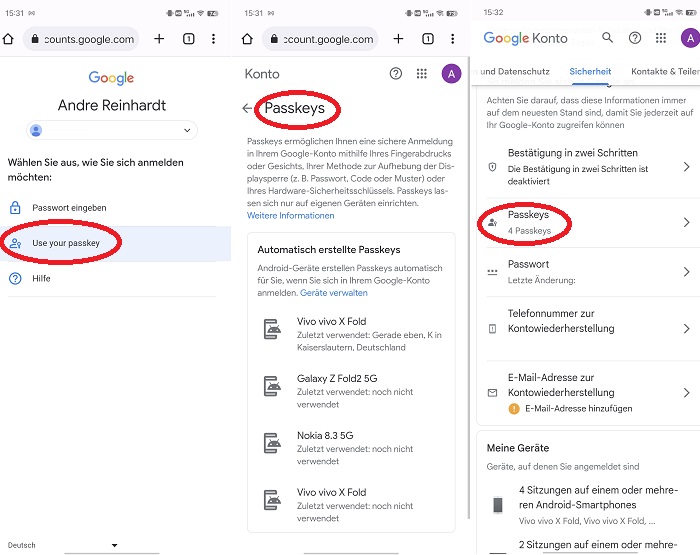Switch to und Datenschutz tab
700x555 pixels.
click(515, 71)
